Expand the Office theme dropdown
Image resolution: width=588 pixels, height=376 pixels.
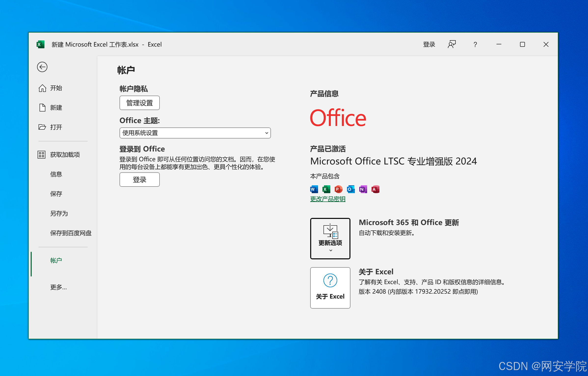(x=195, y=133)
